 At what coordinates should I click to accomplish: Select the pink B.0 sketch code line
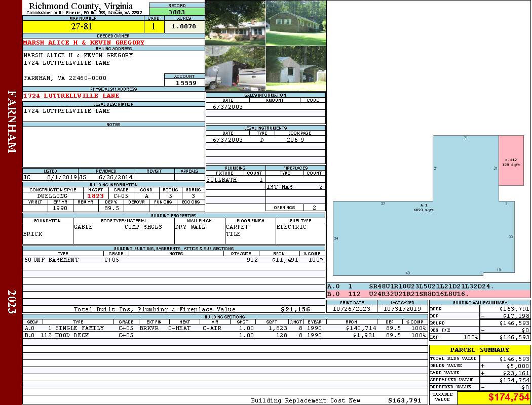428,294
